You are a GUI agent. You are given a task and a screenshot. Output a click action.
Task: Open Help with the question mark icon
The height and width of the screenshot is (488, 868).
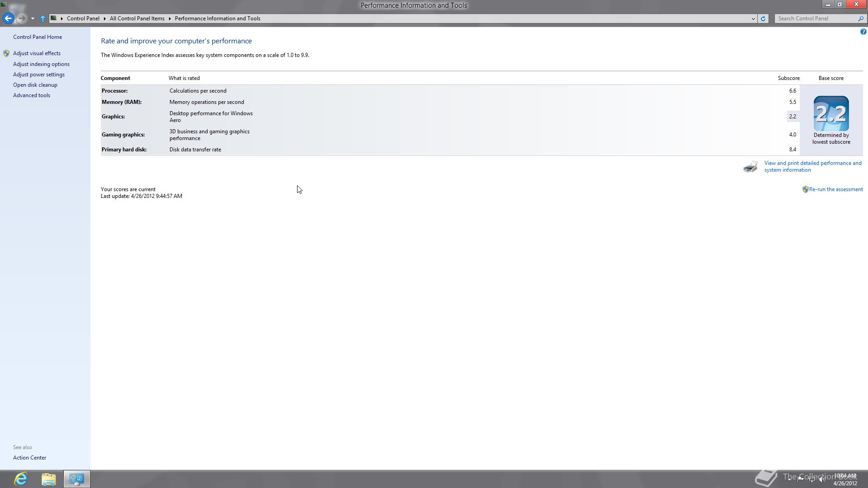pyautogui.click(x=863, y=32)
